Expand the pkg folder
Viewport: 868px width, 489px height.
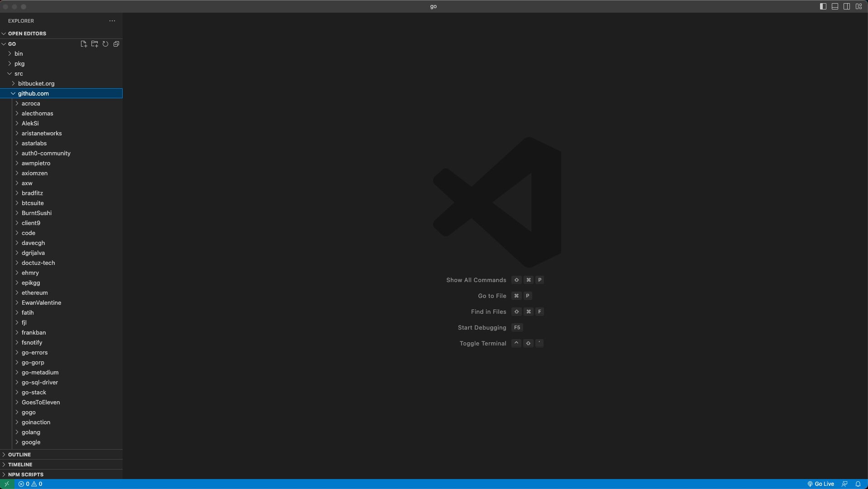(61, 63)
